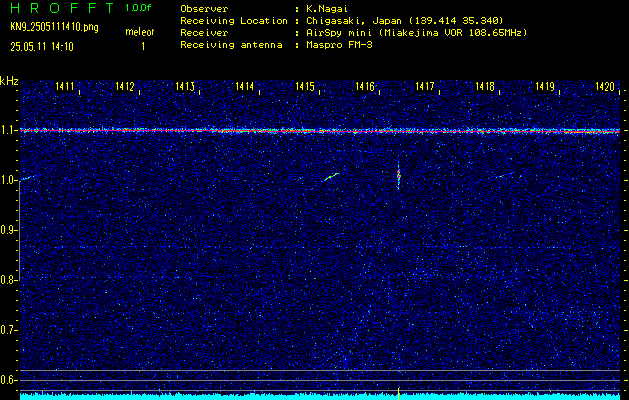Click the version label 1.00f
Image resolution: width=629 pixels, height=400 pixels.
(x=138, y=8)
